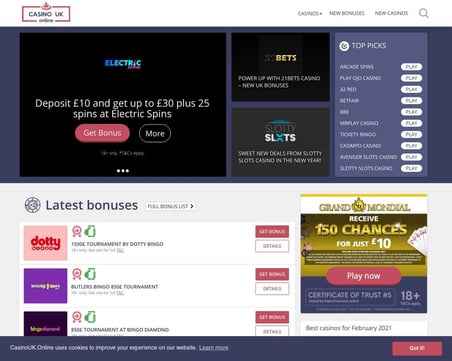Click the Get Bonus button for Electric Spins
Image resolution: width=452 pixels, height=361 pixels.
tap(102, 133)
